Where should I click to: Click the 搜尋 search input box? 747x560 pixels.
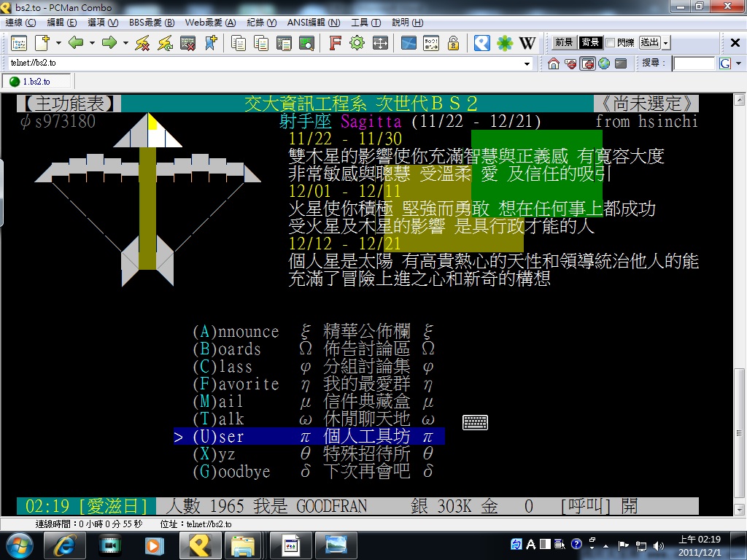(694, 63)
